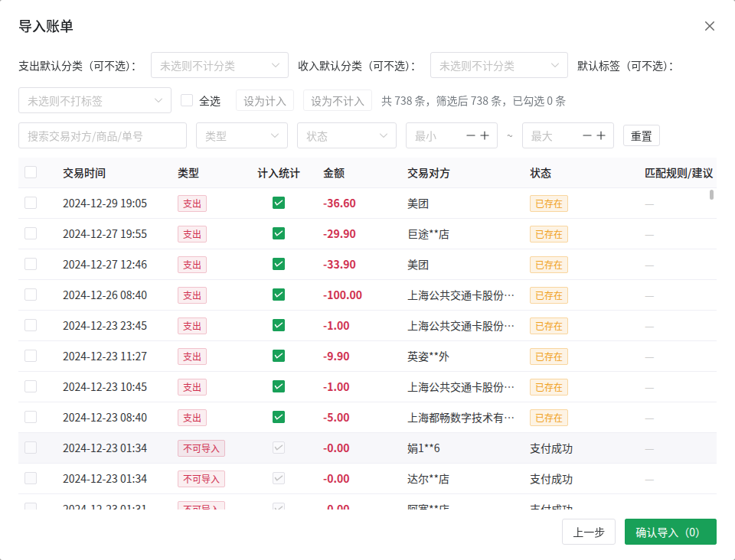Screen dimensions: 735x560
Task: Select the 达尔**店 row checkbox
Action: pyautogui.click(x=31, y=478)
